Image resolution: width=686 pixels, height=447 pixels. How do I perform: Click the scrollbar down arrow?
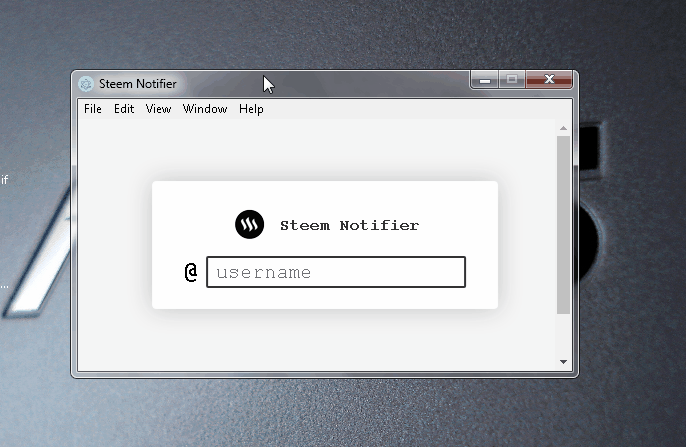(x=564, y=362)
